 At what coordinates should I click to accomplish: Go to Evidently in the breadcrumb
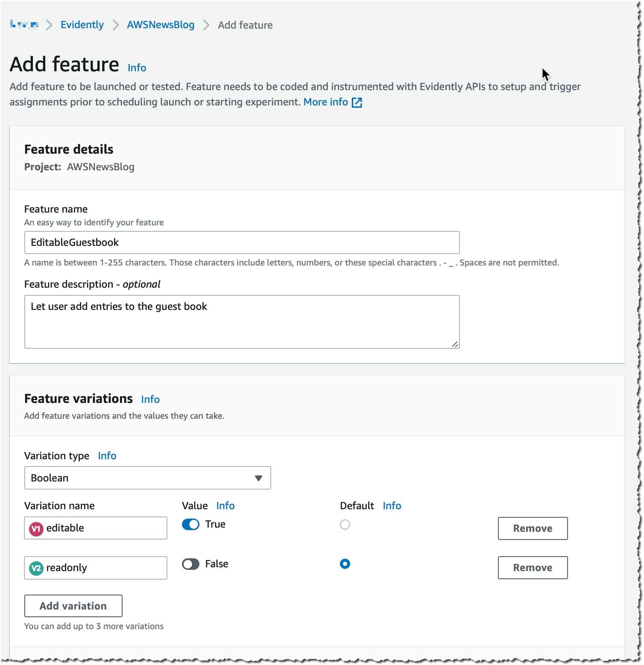[x=82, y=25]
